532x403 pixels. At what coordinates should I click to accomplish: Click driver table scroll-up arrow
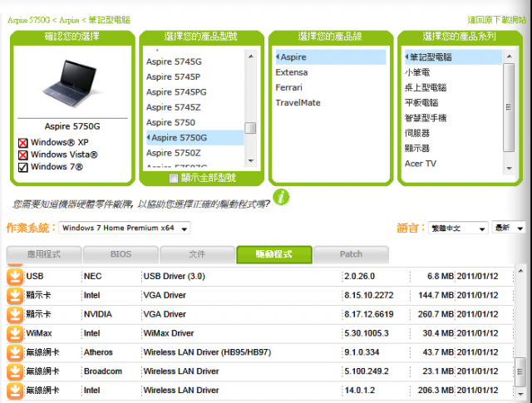[x=520, y=271]
